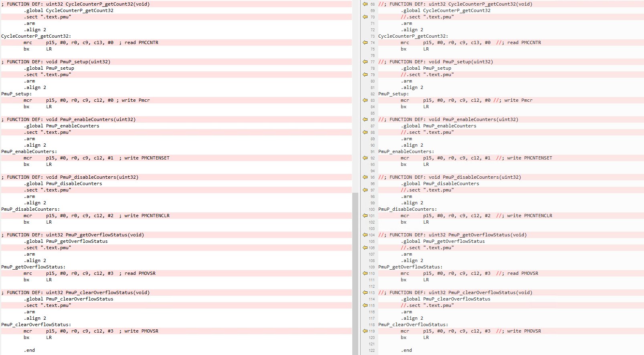The width and height of the screenshot is (644, 355).
Task: Click the merge arrow at line 88
Action: click(x=365, y=132)
